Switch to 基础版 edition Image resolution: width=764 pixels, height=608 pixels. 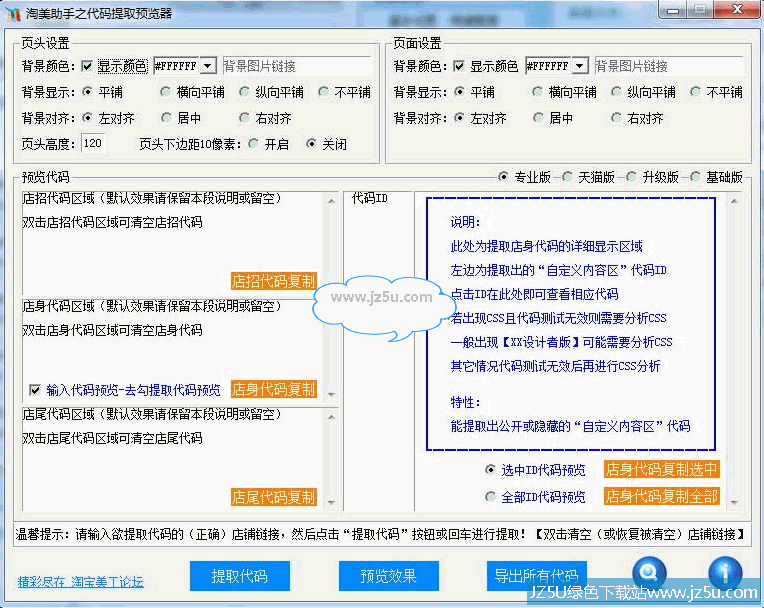point(695,177)
